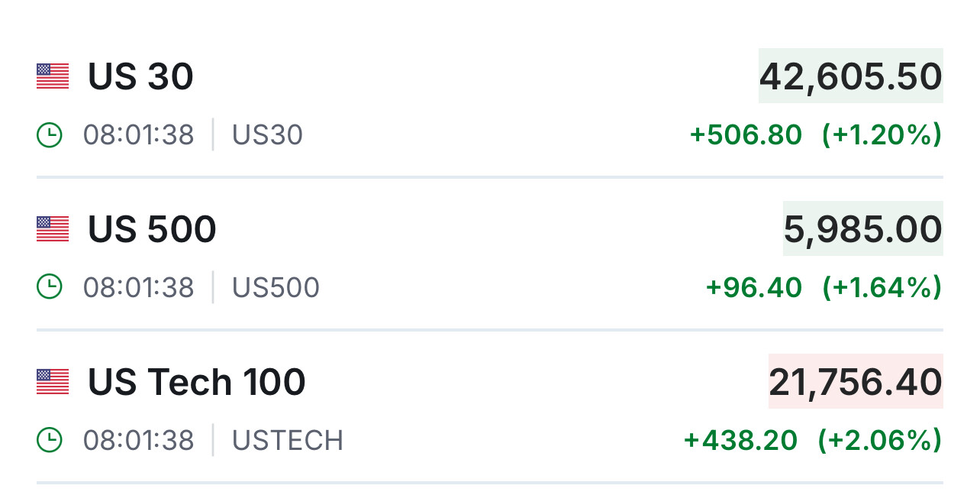This screenshot has height=495, width=980.
Task: Select the US 30 price 42,605.50
Action: pos(850,76)
